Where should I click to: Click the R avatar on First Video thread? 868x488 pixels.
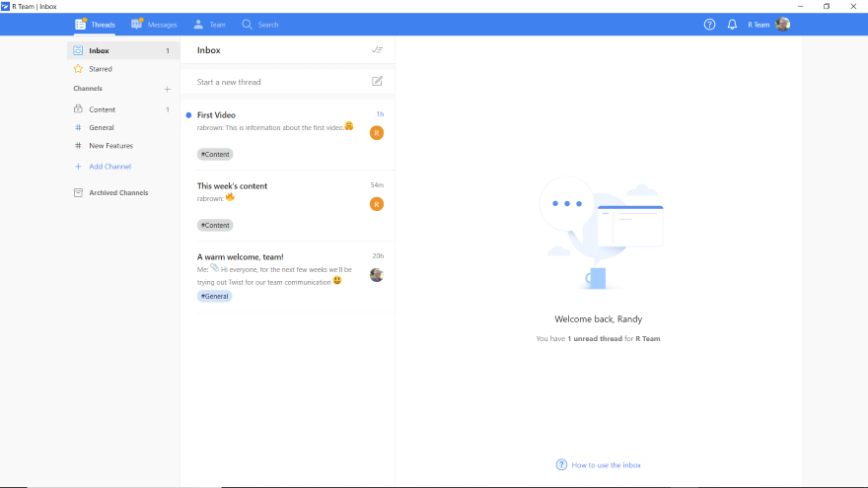[377, 133]
